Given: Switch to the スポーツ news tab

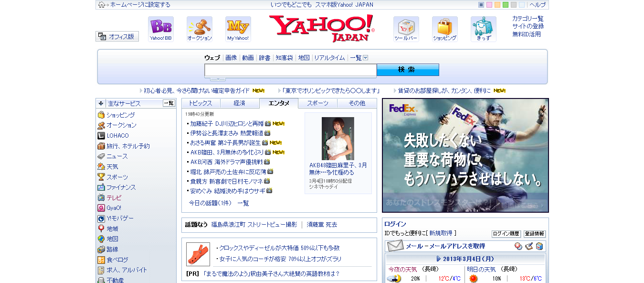Looking at the screenshot, I should tap(318, 103).
